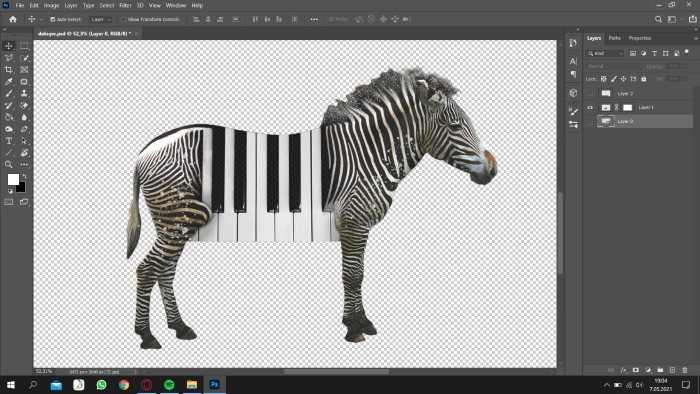The width and height of the screenshot is (700, 394).
Task: Select Layer 2 thumbnail
Action: click(x=606, y=94)
